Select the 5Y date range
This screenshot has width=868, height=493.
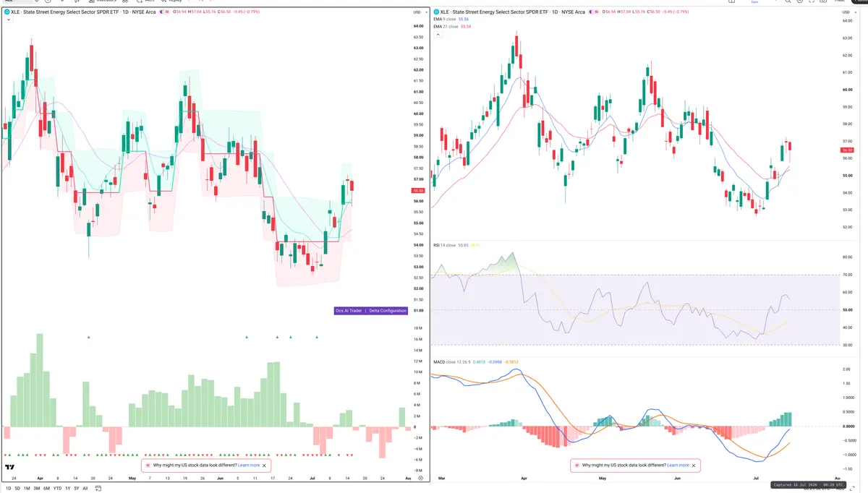click(x=77, y=488)
